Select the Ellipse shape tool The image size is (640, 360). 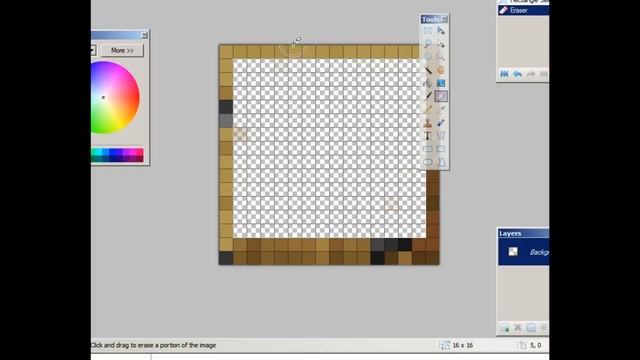click(427, 162)
